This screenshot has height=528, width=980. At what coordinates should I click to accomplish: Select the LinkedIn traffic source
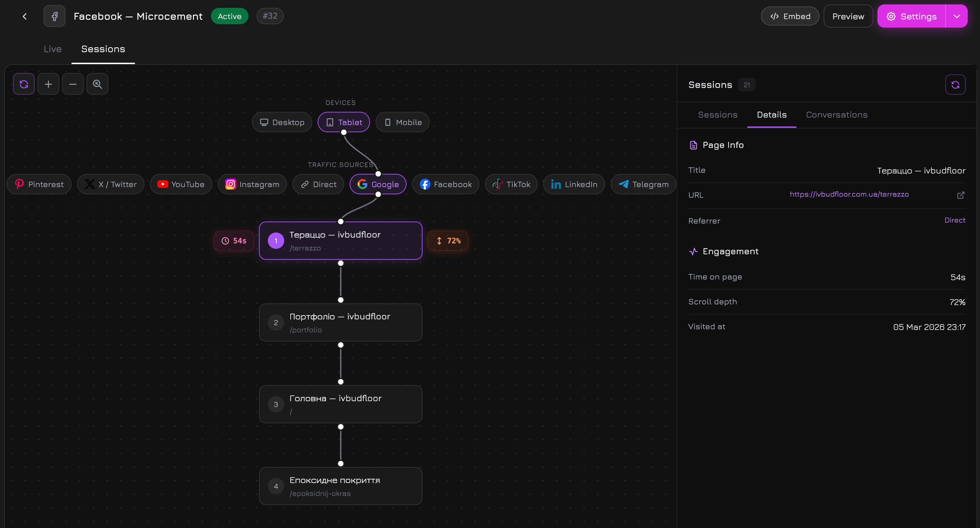(574, 184)
